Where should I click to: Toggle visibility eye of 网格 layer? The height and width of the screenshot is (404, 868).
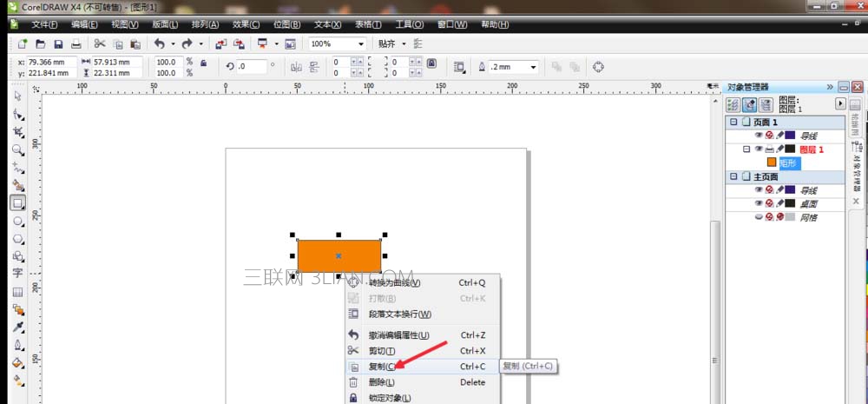pyautogui.click(x=759, y=217)
